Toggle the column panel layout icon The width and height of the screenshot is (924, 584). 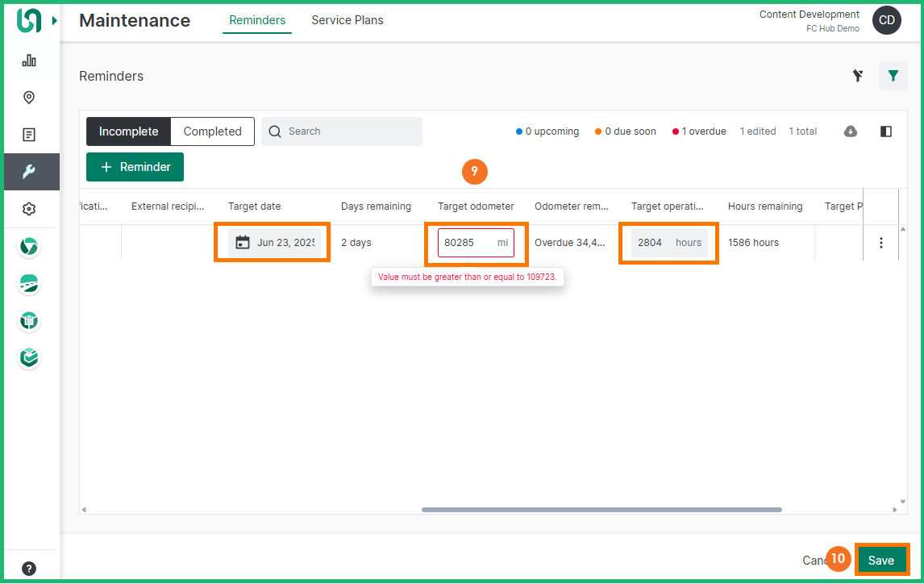click(886, 131)
